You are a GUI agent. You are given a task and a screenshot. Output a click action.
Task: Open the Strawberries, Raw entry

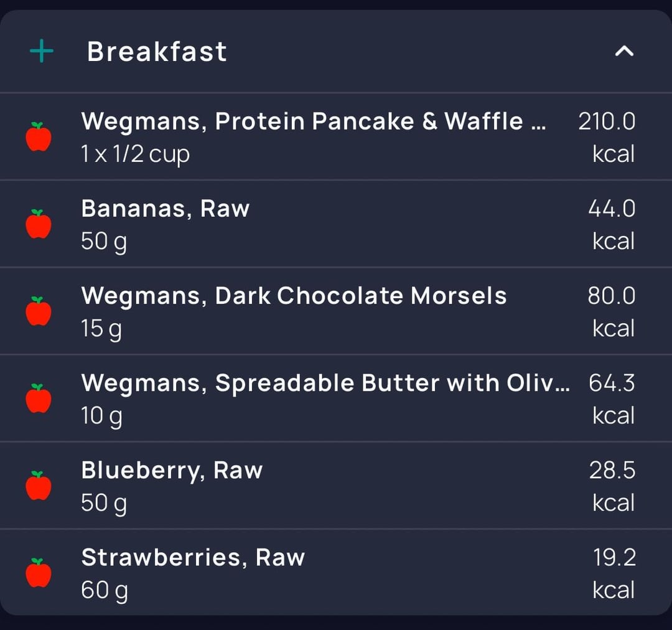coord(336,573)
